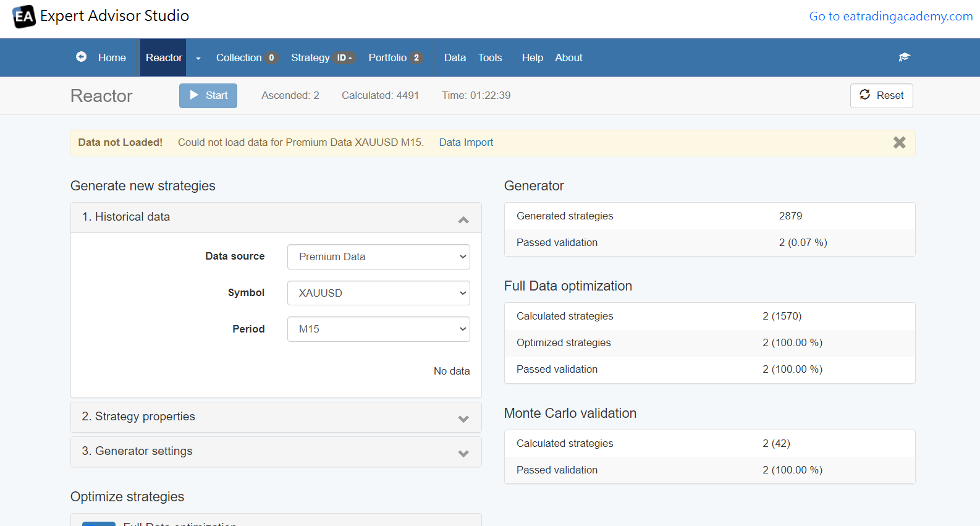The image size is (980, 526).
Task: Click the 'Calculated: 4491' status text
Action: 380,95
